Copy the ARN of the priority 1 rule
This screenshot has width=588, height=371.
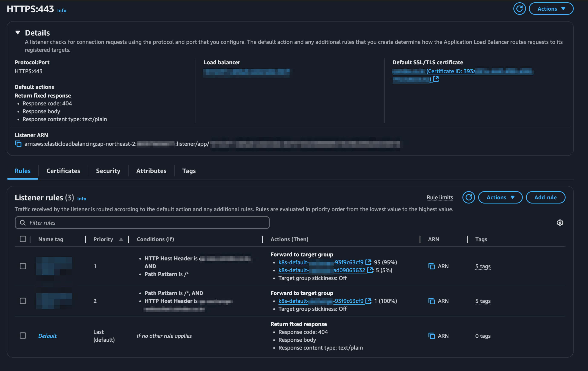[x=431, y=266]
